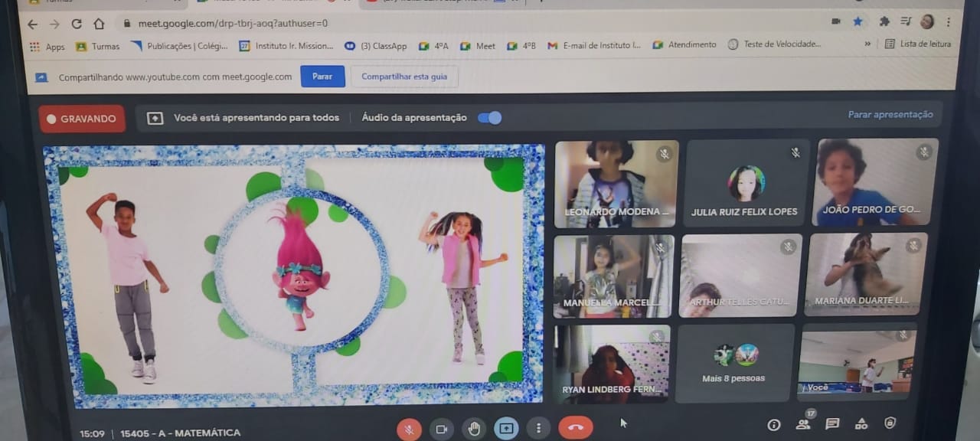Toggle the Áudio da apresentação switch

click(489, 118)
